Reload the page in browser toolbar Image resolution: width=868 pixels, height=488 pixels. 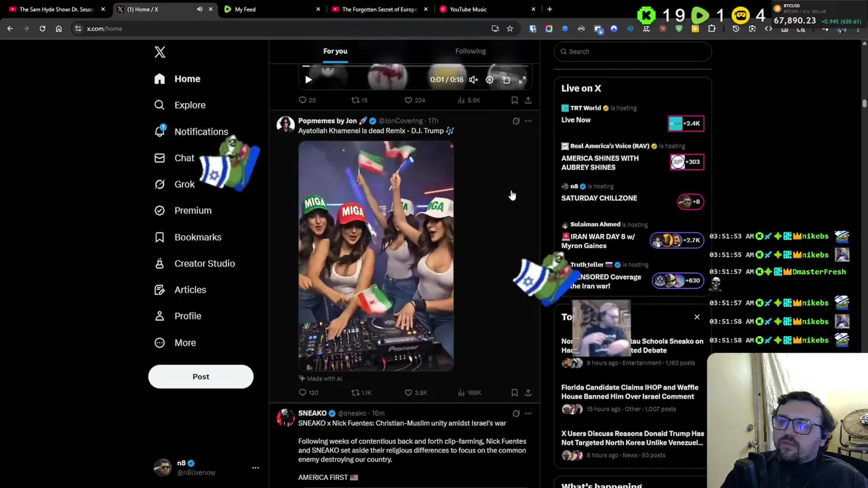click(42, 28)
